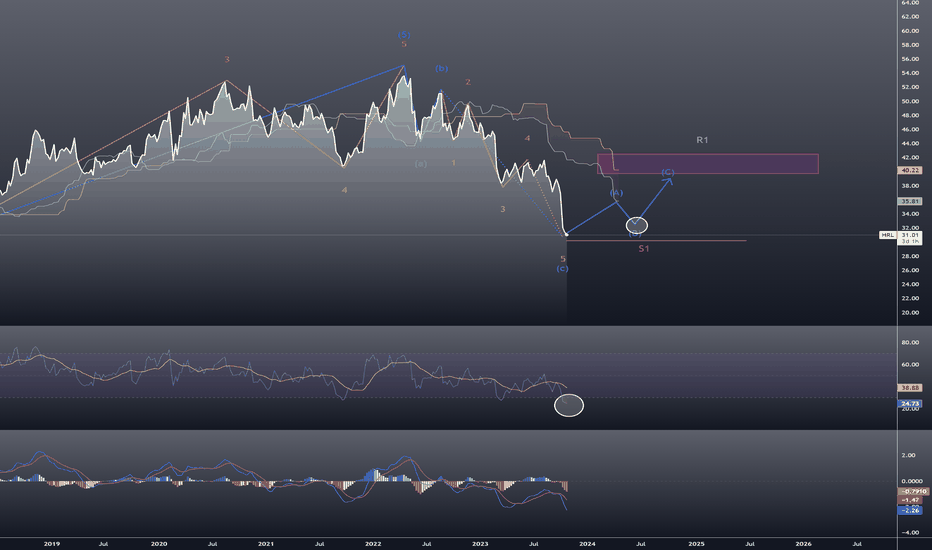Click the 2020 time axis label
This screenshot has width=932, height=550.
point(159,543)
